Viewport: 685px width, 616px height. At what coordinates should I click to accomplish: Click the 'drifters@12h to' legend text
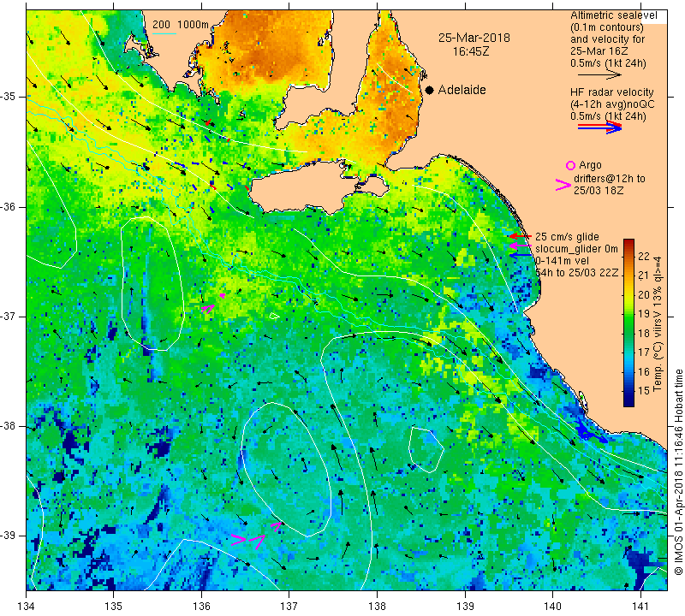(610, 179)
